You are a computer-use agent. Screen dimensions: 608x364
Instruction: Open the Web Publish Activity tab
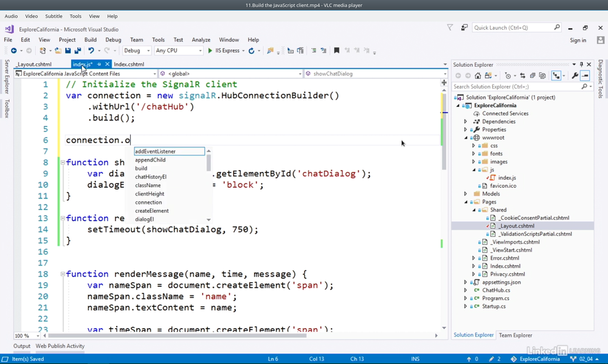point(60,346)
